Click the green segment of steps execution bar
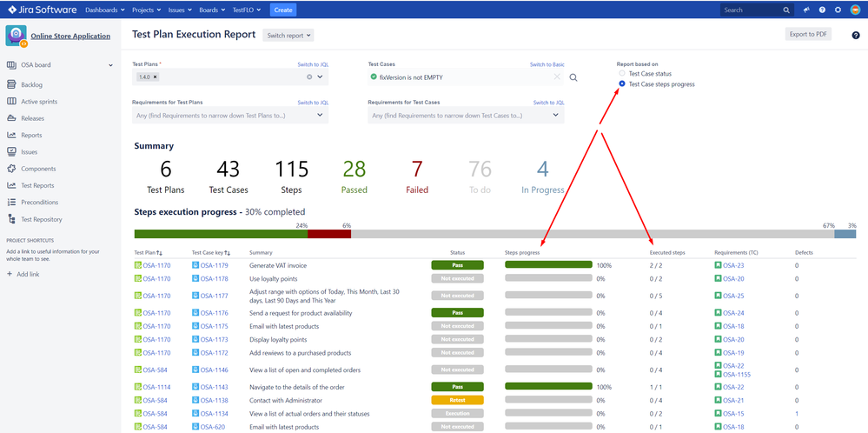This screenshot has height=433, width=868. 221,234
